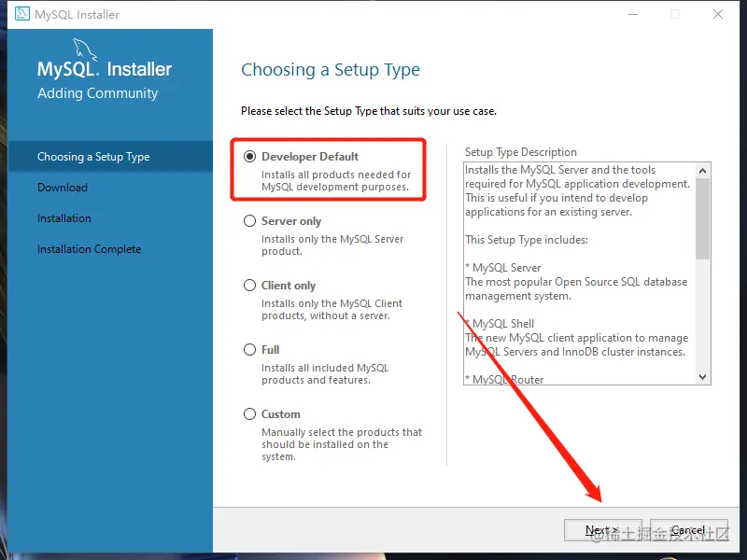Click 'Installs only the MySQL Server product.' text
This screenshot has height=560, width=747.
[x=332, y=245]
